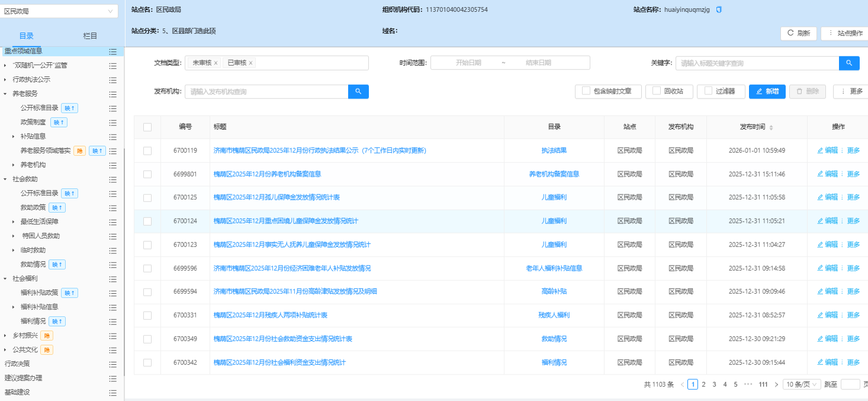Image resolution: width=868 pixels, height=401 pixels.
Task: Click the list icon in the 社会救助 row
Action: click(112, 179)
